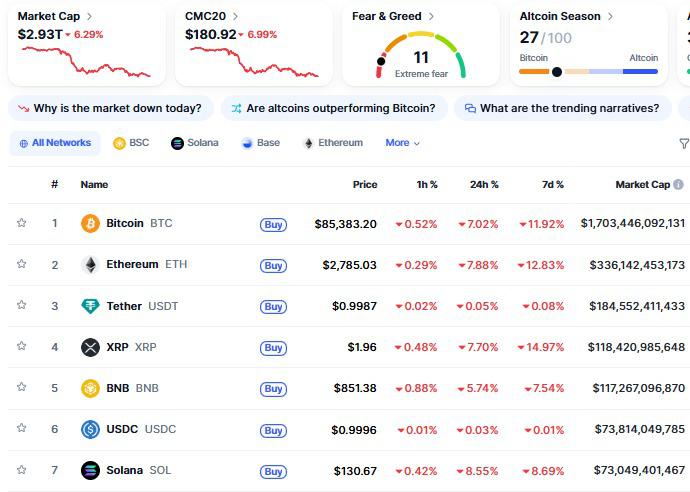Star Bitcoin to add to watchlist

pos(21,224)
